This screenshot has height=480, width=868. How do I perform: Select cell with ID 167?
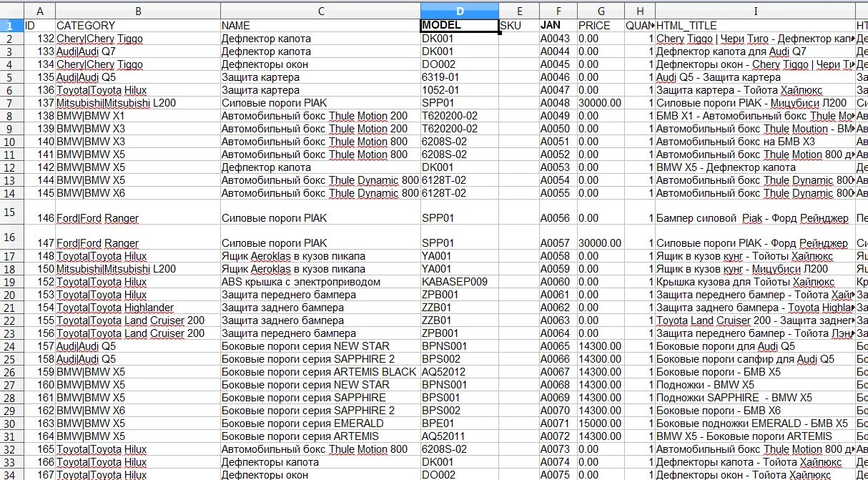click(x=39, y=475)
